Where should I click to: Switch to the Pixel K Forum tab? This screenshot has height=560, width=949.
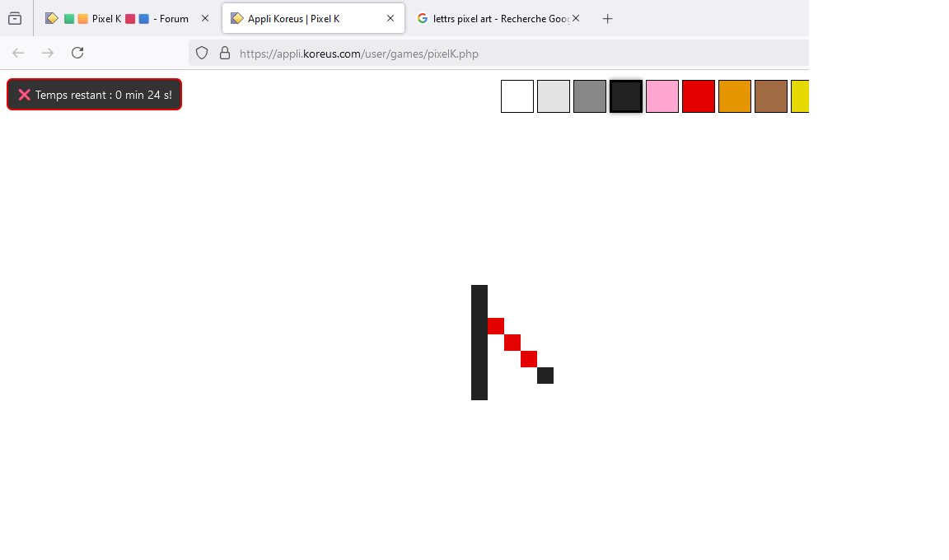[124, 18]
